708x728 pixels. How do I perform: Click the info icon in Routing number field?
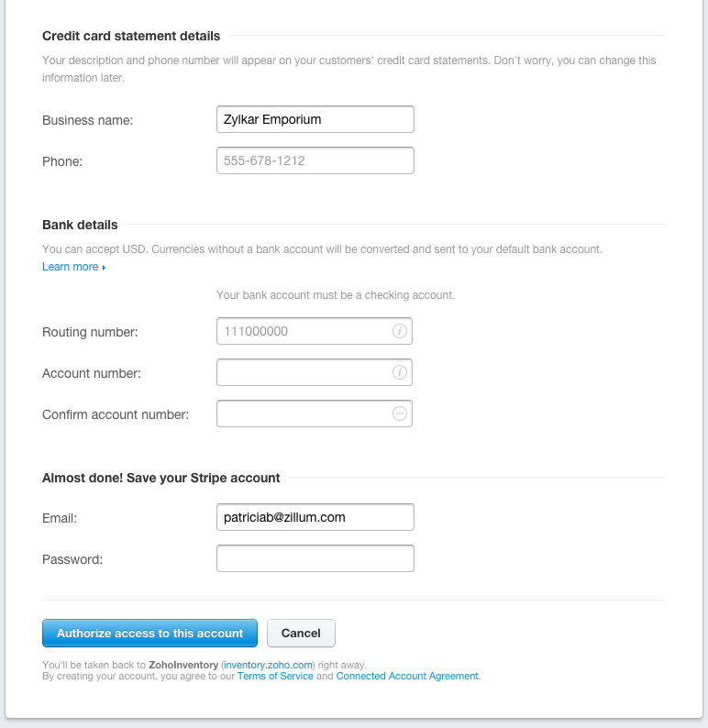point(400,331)
